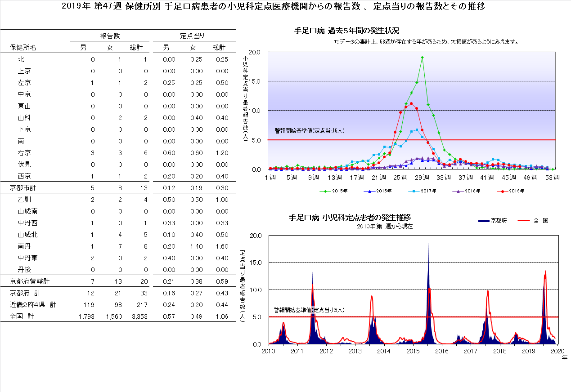Image resolution: width=571 pixels, height=392 pixels.
Task: Click the 保健所名 column header
Action: pos(23,48)
